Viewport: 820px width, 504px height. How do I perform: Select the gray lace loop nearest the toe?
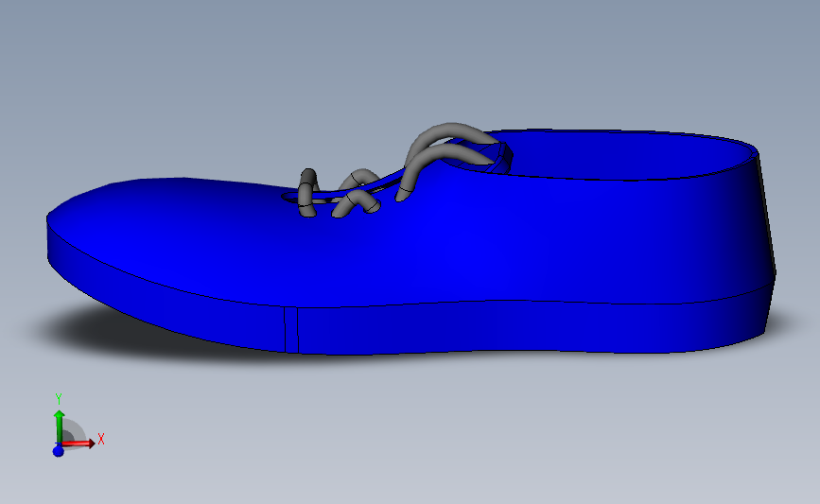(307, 192)
